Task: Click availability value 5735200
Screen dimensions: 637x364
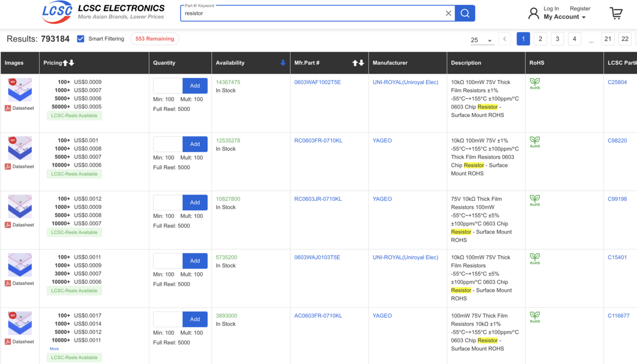Action: [x=227, y=257]
